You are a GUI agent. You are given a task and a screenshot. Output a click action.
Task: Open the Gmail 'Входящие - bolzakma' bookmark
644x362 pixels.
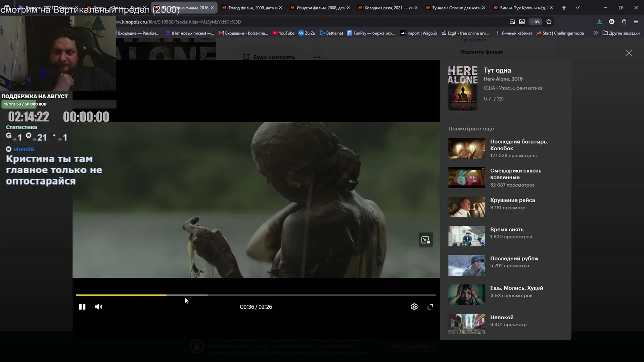244,33
